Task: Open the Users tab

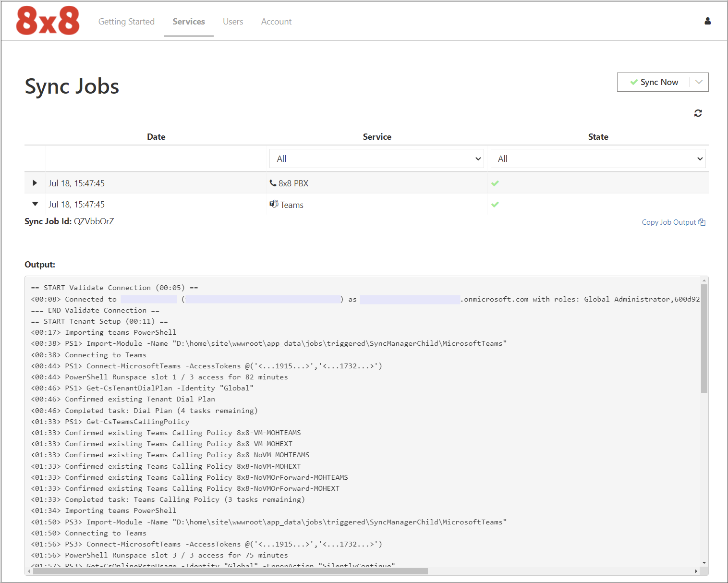Action: (x=233, y=22)
